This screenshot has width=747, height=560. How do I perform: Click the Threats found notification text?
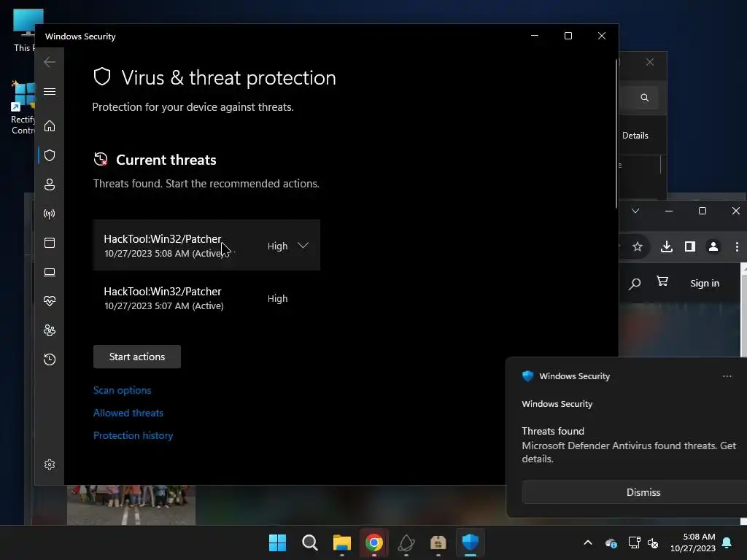coord(553,431)
